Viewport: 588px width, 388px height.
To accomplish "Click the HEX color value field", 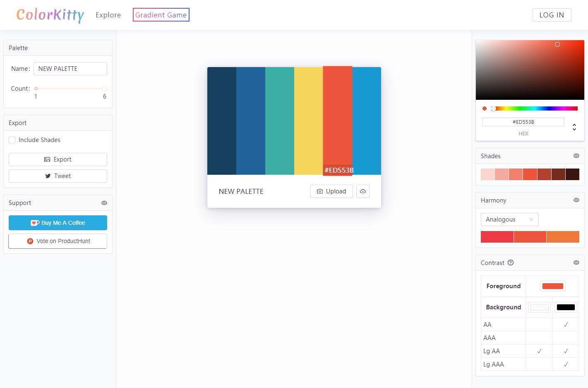I will (x=523, y=122).
